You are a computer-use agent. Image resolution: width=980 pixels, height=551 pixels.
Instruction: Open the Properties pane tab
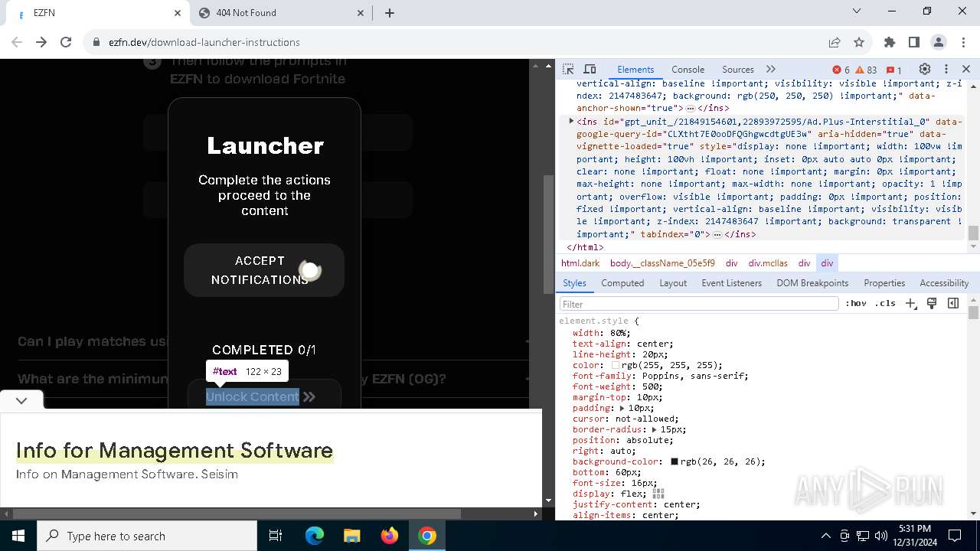tap(884, 283)
